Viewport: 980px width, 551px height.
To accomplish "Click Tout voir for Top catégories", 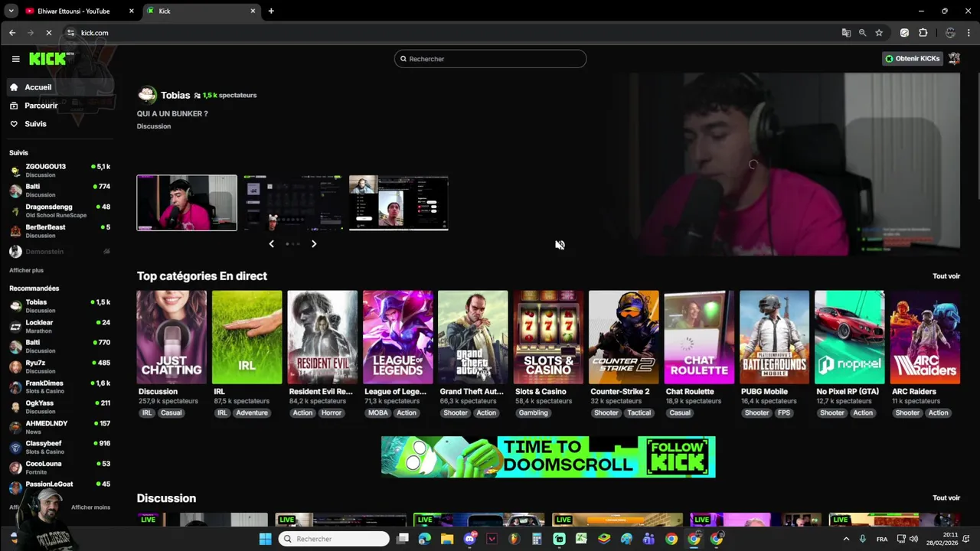I will coord(946,276).
